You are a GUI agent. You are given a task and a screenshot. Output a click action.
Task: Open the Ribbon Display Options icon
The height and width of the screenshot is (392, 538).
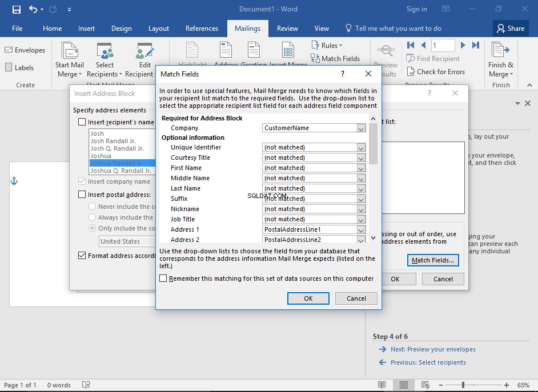pyautogui.click(x=445, y=9)
